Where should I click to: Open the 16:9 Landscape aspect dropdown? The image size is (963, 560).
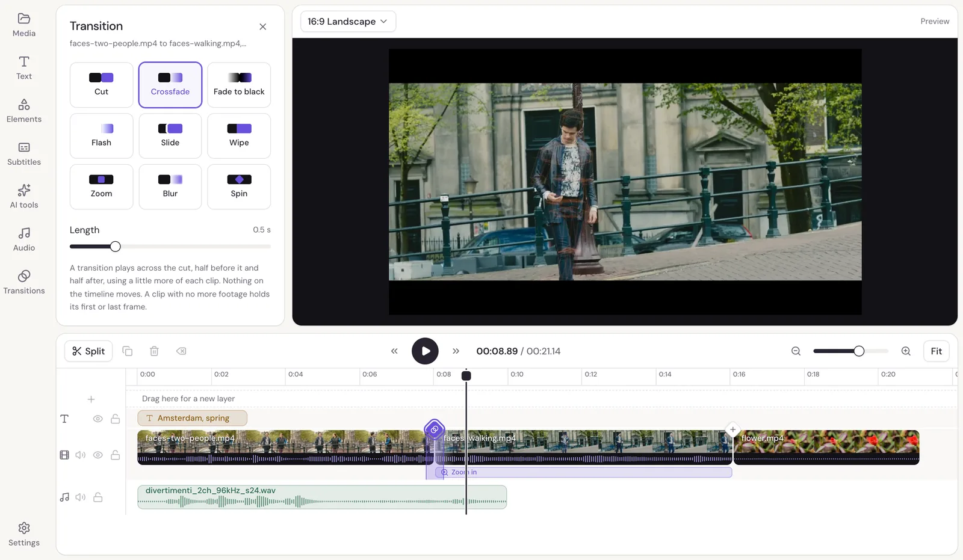[348, 22]
